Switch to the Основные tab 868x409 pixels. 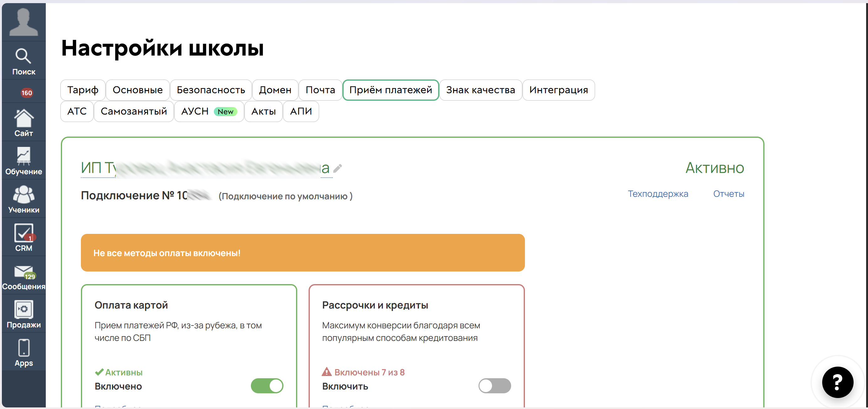tap(137, 90)
